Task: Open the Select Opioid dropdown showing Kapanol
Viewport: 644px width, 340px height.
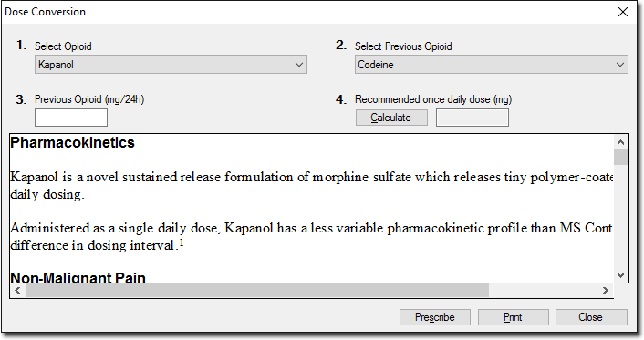Action: (171, 65)
